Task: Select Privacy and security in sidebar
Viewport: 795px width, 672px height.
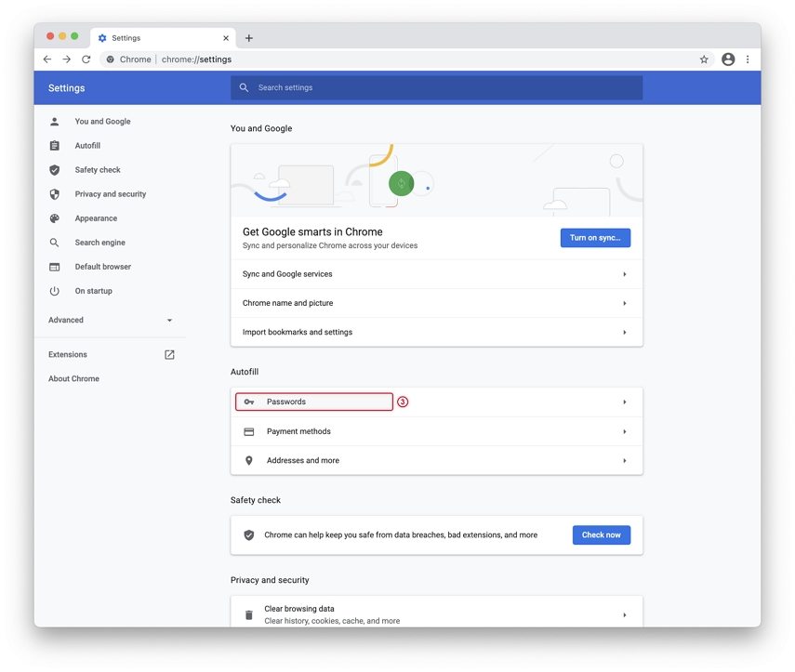Action: [111, 194]
